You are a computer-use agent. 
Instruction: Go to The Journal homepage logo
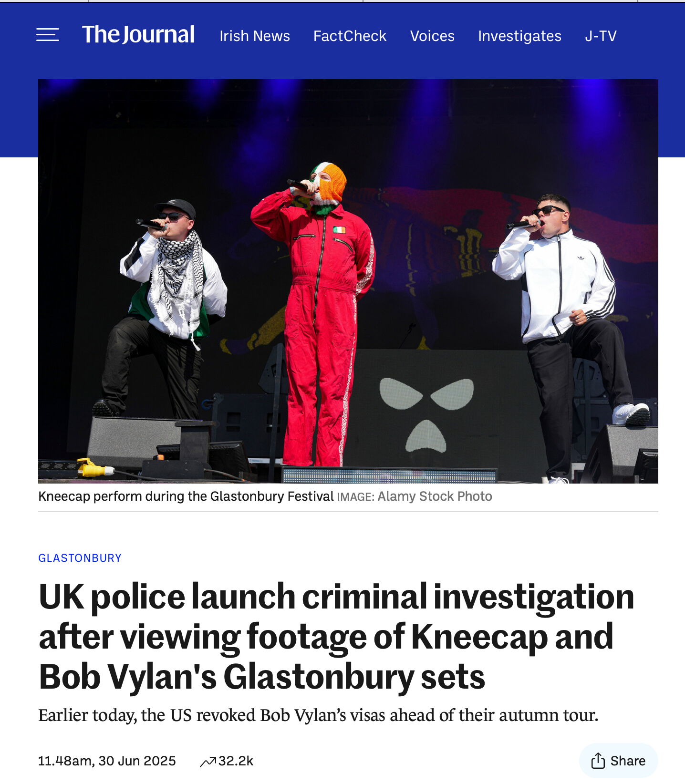click(138, 35)
